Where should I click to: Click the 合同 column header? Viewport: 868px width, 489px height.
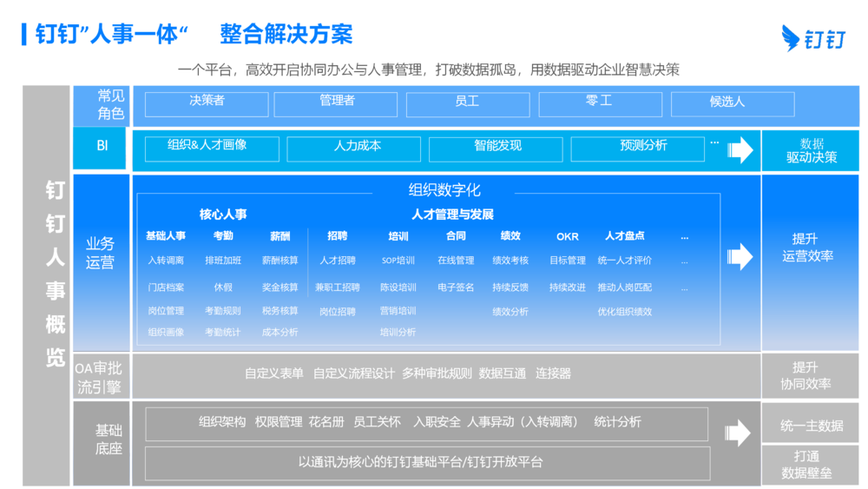tap(456, 236)
